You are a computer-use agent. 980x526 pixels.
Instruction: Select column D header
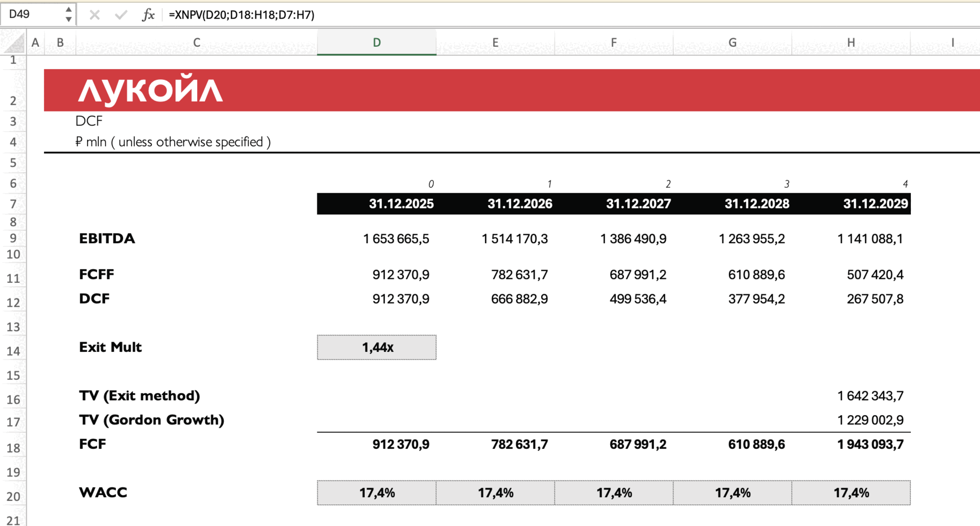pyautogui.click(x=377, y=42)
